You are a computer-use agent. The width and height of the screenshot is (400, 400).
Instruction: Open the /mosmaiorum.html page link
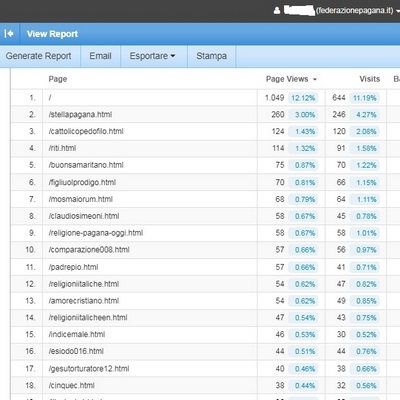coord(81,199)
